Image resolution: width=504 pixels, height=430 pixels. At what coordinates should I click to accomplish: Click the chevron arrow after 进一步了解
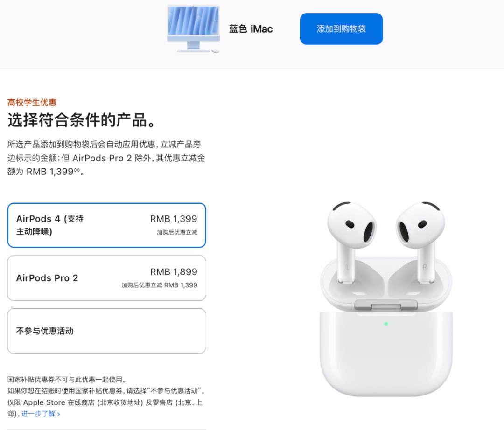coord(58,414)
